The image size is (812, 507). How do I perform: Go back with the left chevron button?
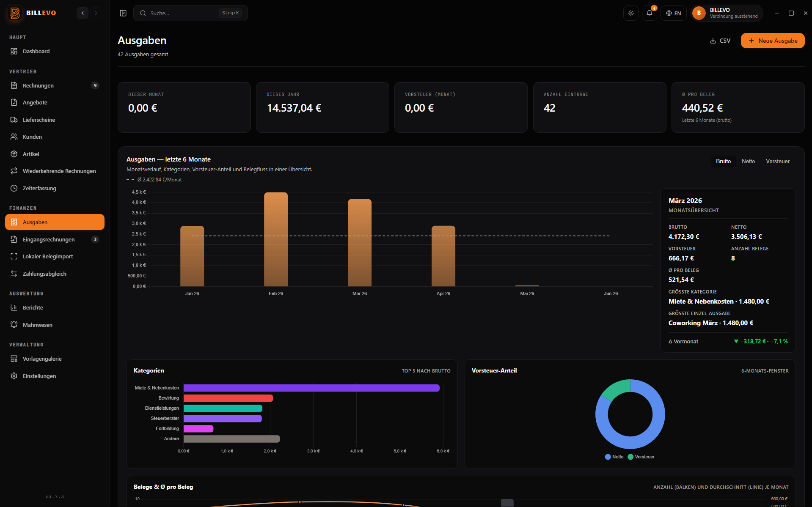(83, 13)
